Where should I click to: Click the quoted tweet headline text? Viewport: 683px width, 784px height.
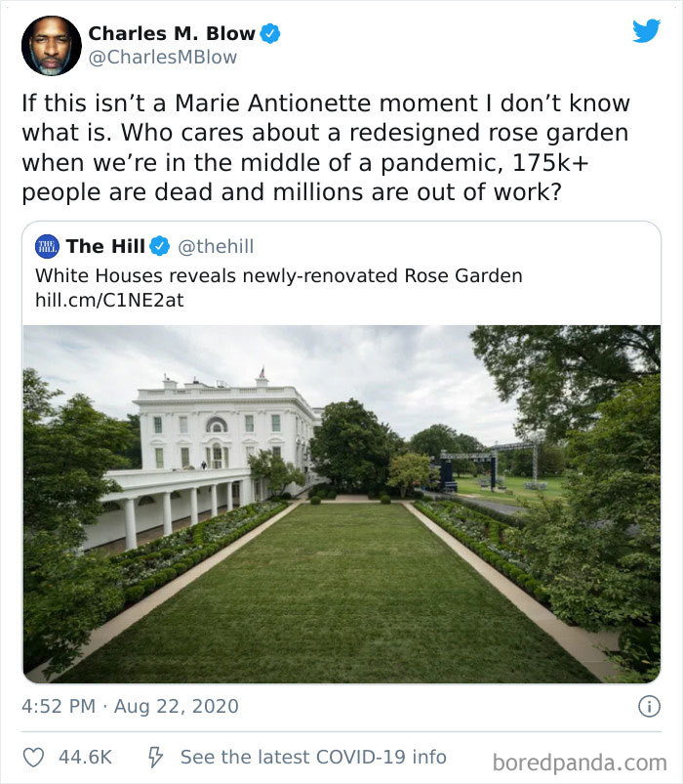point(278,276)
